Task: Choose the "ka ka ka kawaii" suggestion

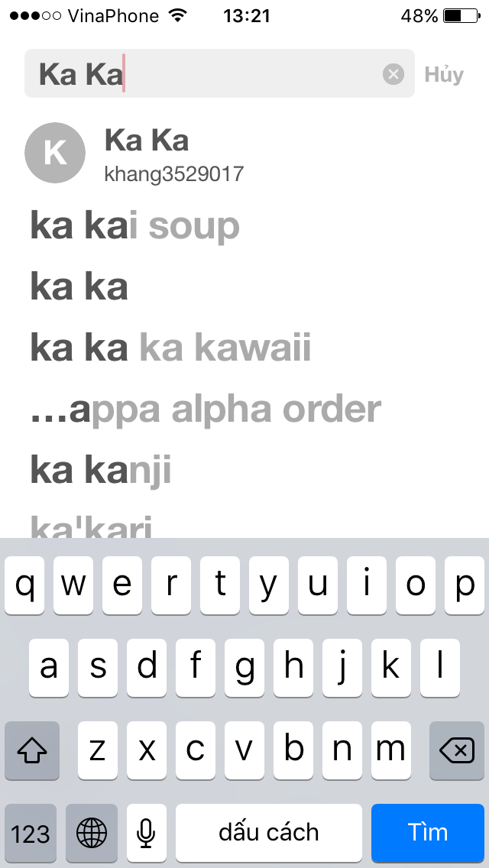Action: tap(170, 348)
